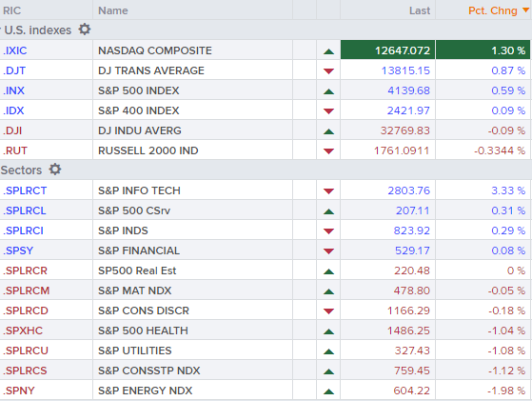Select the -1.98 % change value

[506, 391]
